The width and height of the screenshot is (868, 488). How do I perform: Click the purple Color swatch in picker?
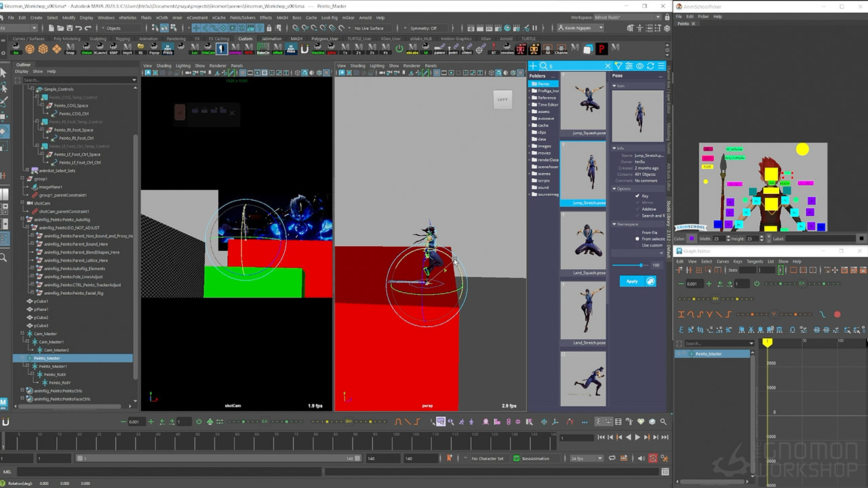click(x=692, y=239)
